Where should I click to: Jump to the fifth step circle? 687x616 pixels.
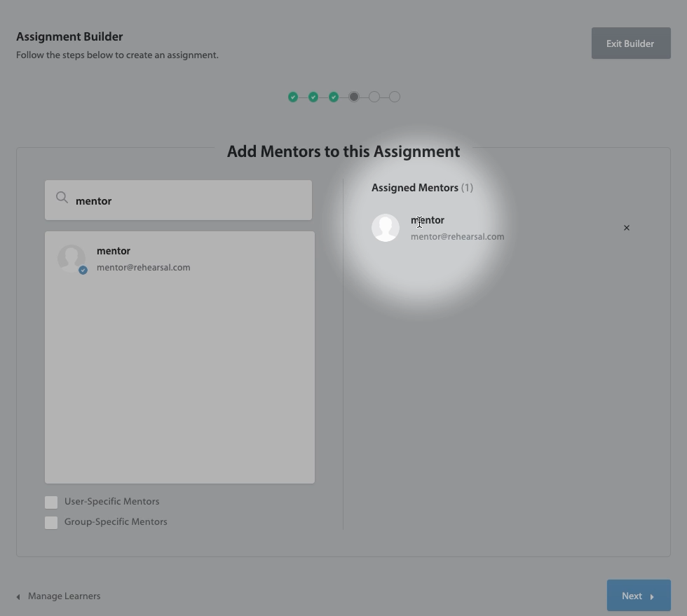pyautogui.click(x=374, y=97)
